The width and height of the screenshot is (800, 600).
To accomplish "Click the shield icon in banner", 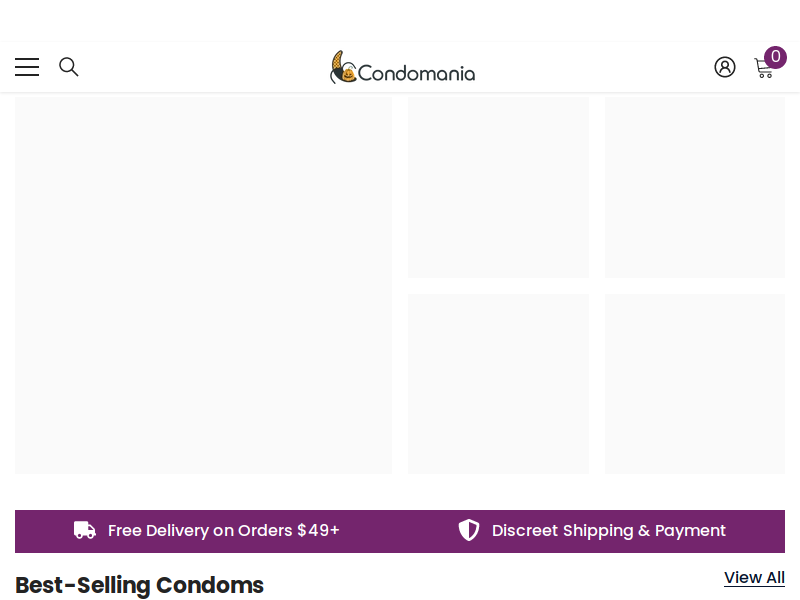I will coord(468,530).
